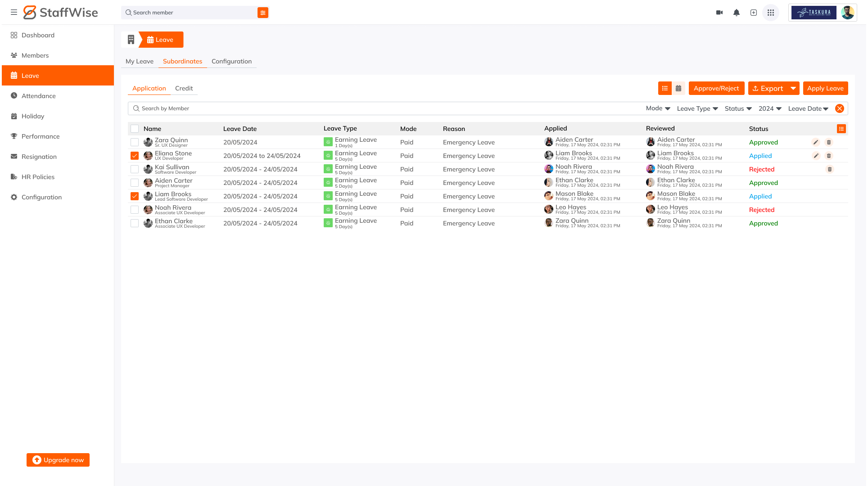The height and width of the screenshot is (486, 868).
Task: Open the apps grid menu
Action: [x=771, y=13]
